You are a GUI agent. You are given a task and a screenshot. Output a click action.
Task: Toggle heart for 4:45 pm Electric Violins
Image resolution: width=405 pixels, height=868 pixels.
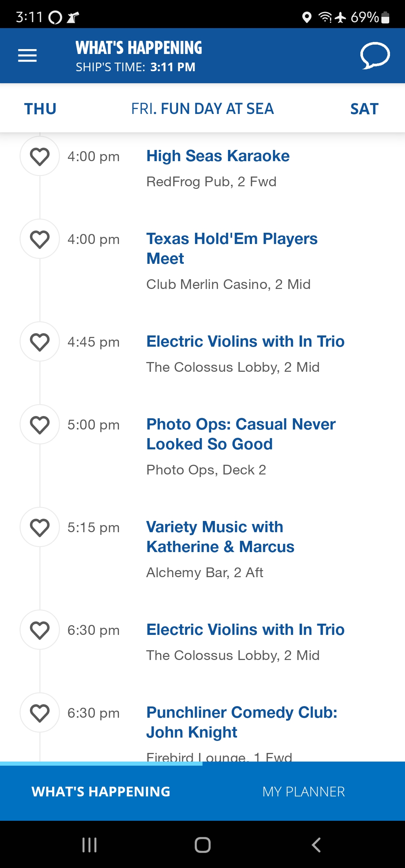tap(40, 342)
